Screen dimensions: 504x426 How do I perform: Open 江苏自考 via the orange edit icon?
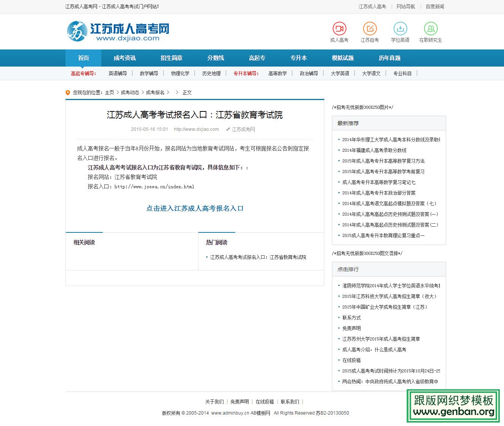point(370,28)
